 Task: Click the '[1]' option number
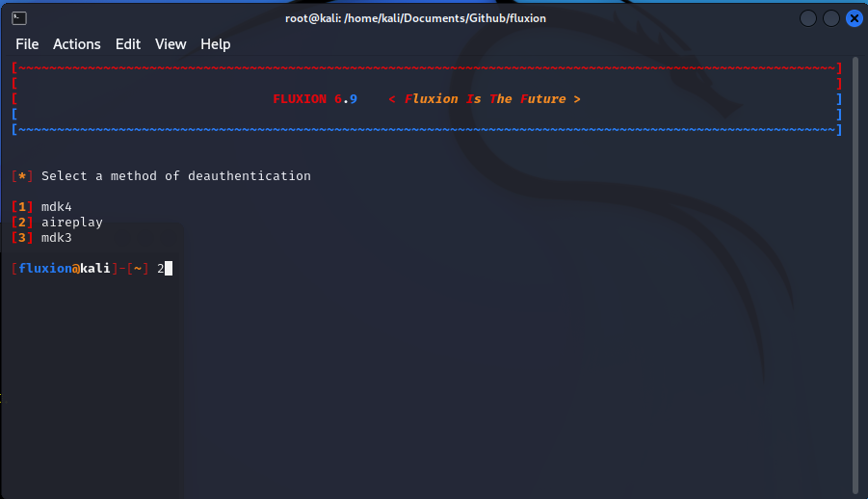[x=22, y=207]
